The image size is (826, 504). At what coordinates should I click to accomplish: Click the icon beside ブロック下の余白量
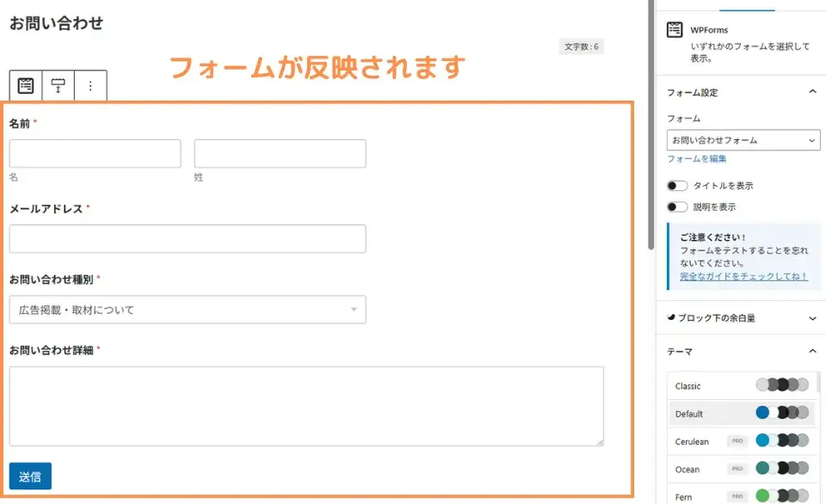(670, 317)
